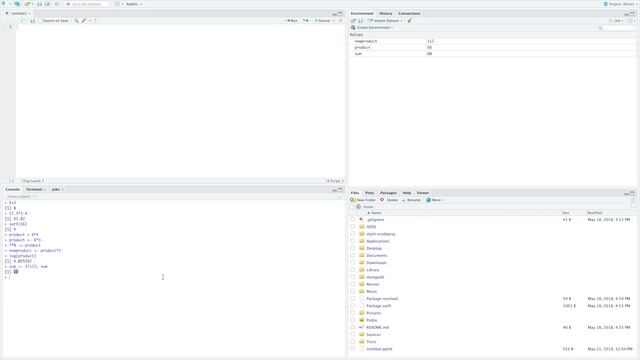This screenshot has height=360, width=640.
Task: Click the Jobs tab in console pane
Action: [56, 189]
